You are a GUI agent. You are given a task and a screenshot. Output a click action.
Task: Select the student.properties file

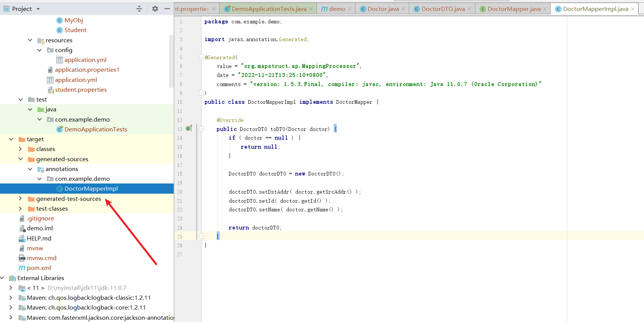click(81, 90)
